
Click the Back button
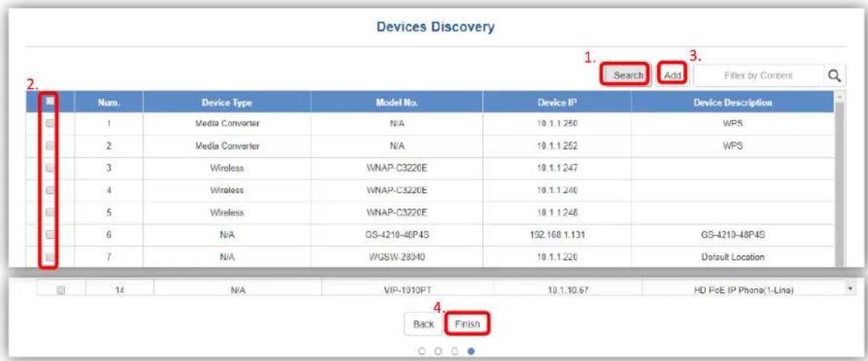(424, 325)
